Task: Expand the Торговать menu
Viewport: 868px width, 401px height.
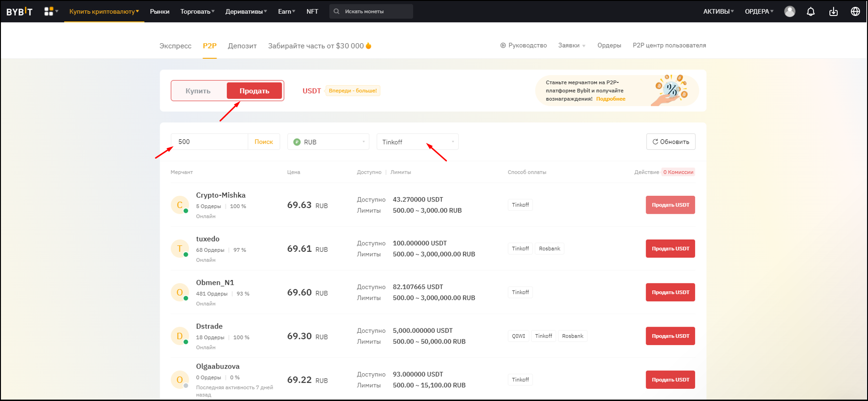Action: click(197, 11)
